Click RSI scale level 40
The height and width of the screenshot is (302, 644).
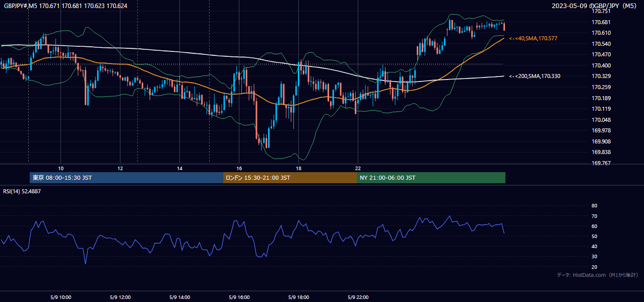(594, 246)
